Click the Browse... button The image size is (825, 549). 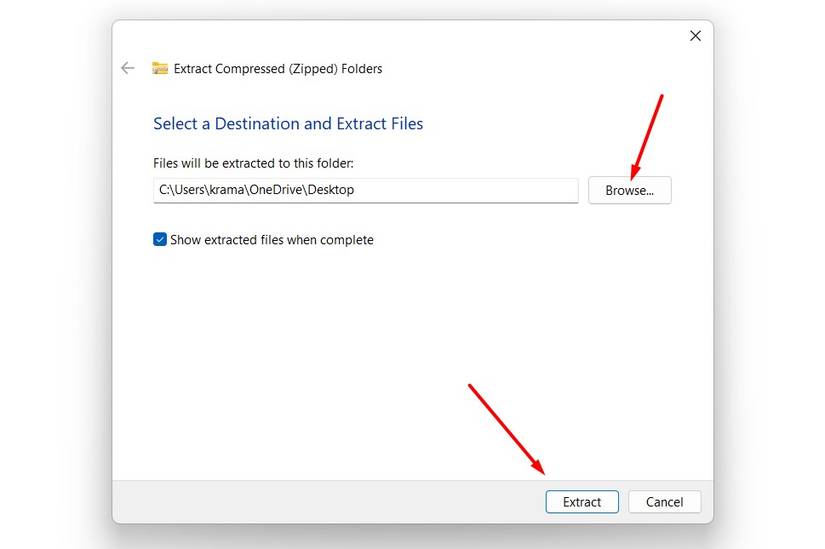(629, 190)
